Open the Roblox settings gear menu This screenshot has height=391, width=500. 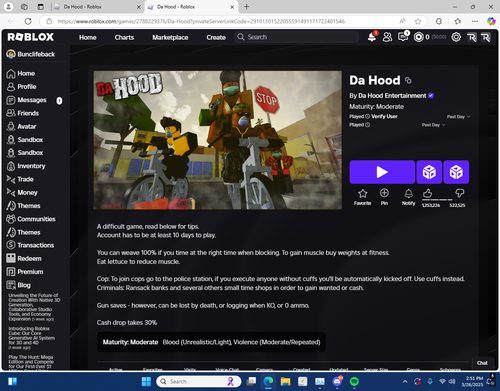[x=456, y=37]
